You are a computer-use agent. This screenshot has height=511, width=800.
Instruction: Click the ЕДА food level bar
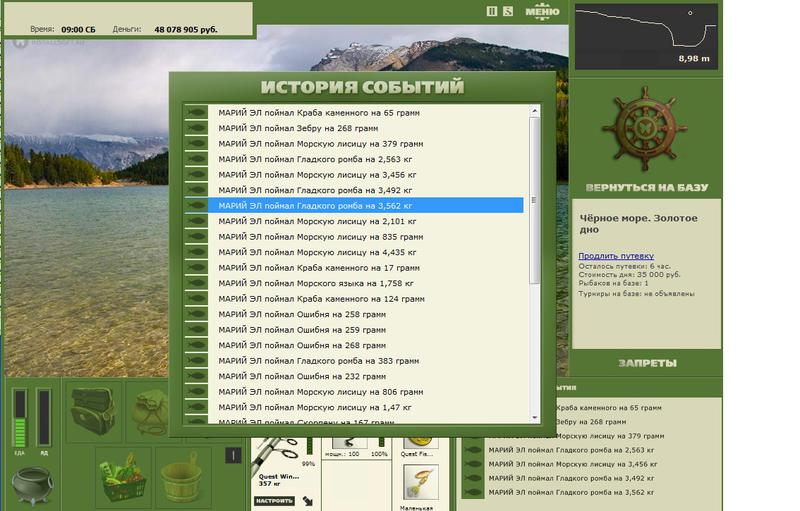pyautogui.click(x=20, y=418)
